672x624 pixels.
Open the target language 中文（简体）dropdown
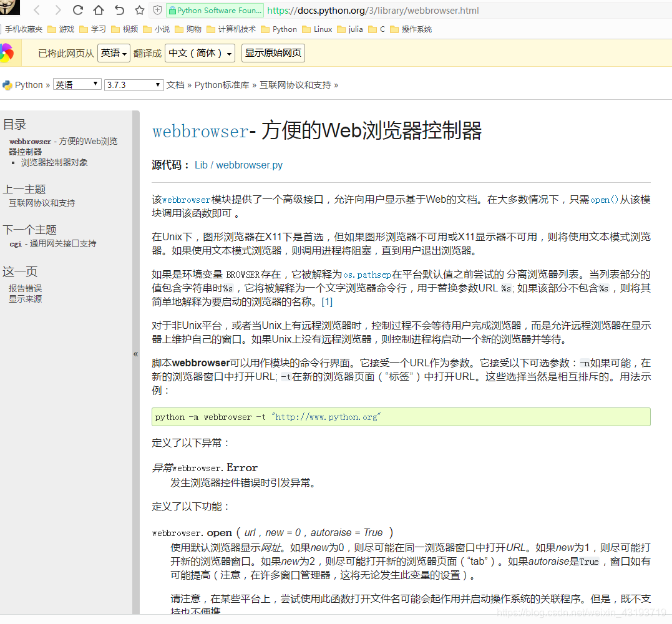click(200, 53)
